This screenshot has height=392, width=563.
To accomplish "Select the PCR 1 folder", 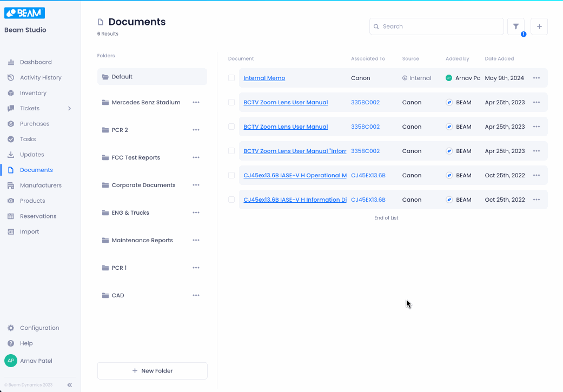I will point(119,268).
